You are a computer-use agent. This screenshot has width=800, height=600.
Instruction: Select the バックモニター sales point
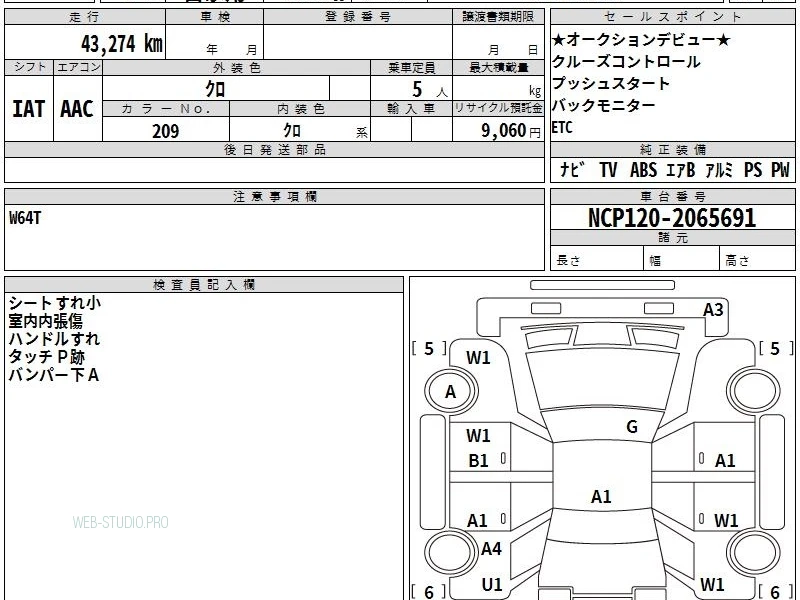604,105
